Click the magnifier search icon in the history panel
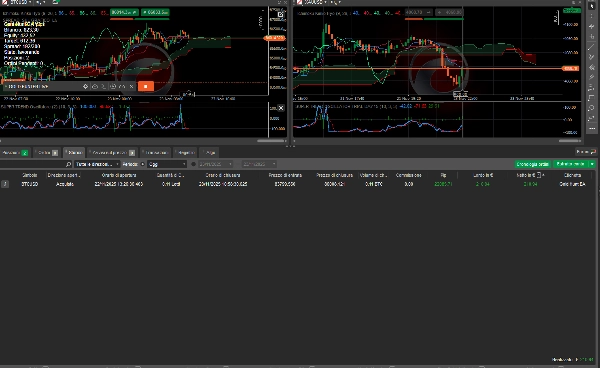Screen dimensions: 600x368 [x=68, y=164]
